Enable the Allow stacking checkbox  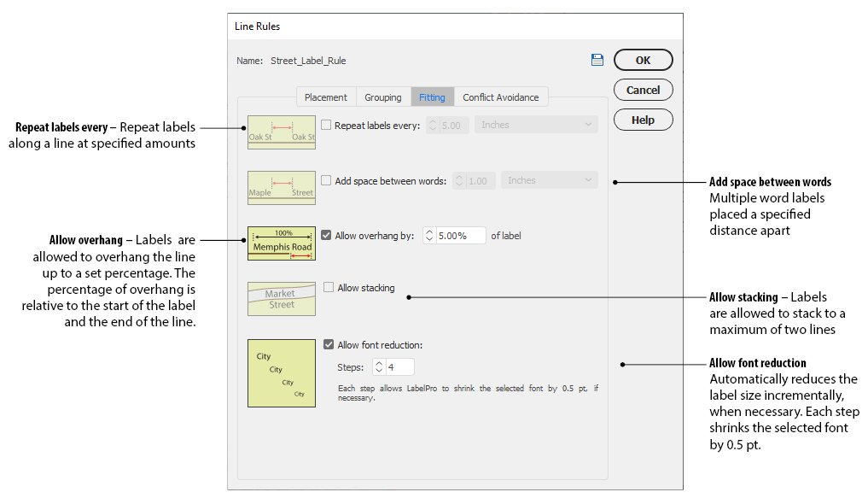click(x=329, y=288)
